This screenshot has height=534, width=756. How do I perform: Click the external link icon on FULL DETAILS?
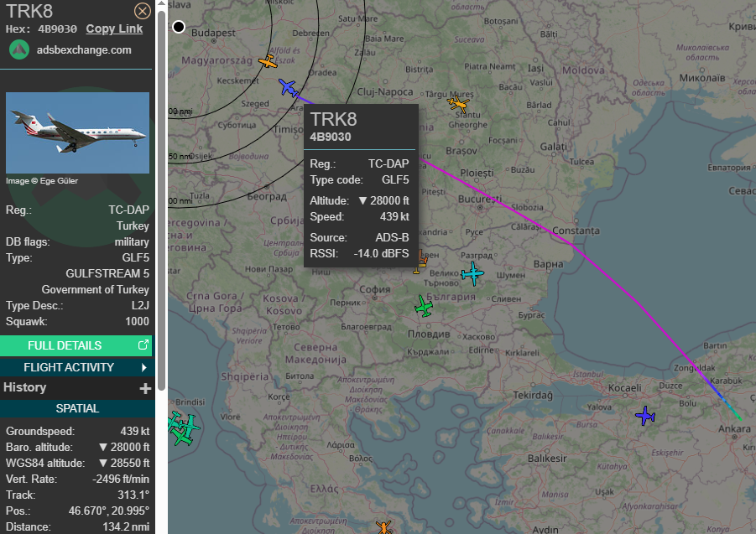pyautogui.click(x=143, y=345)
